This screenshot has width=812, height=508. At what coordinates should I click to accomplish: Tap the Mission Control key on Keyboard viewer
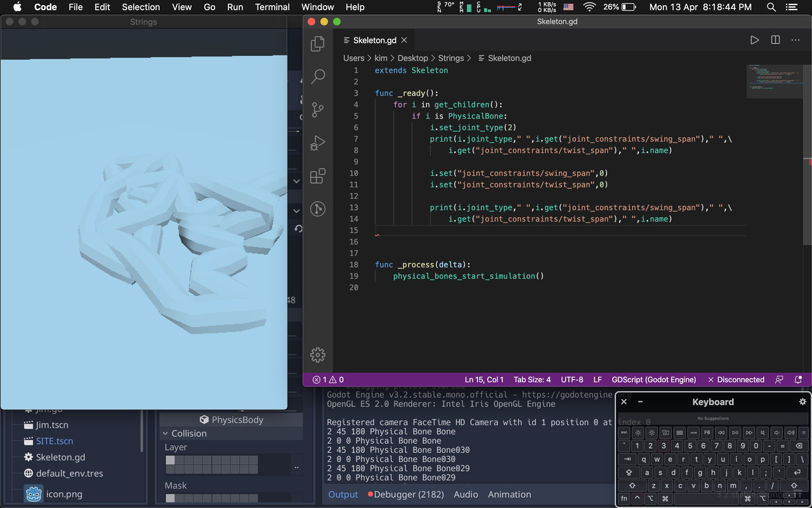(x=665, y=432)
